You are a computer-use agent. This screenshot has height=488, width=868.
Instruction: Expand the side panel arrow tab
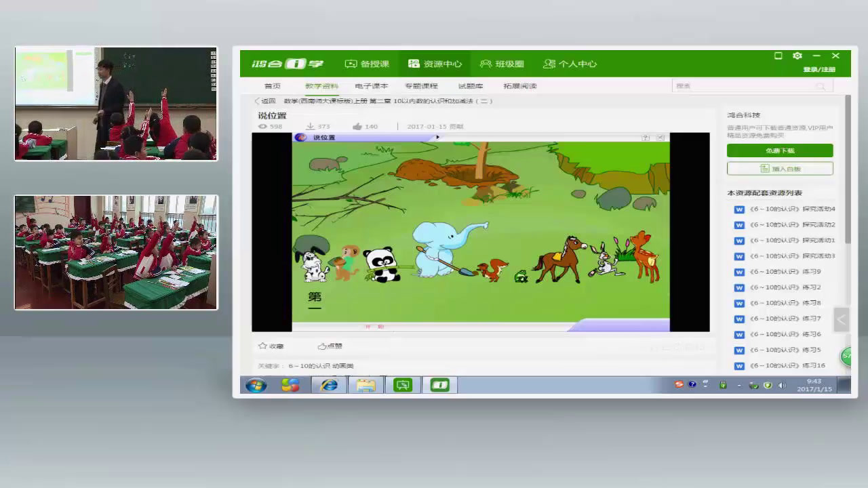tap(841, 319)
